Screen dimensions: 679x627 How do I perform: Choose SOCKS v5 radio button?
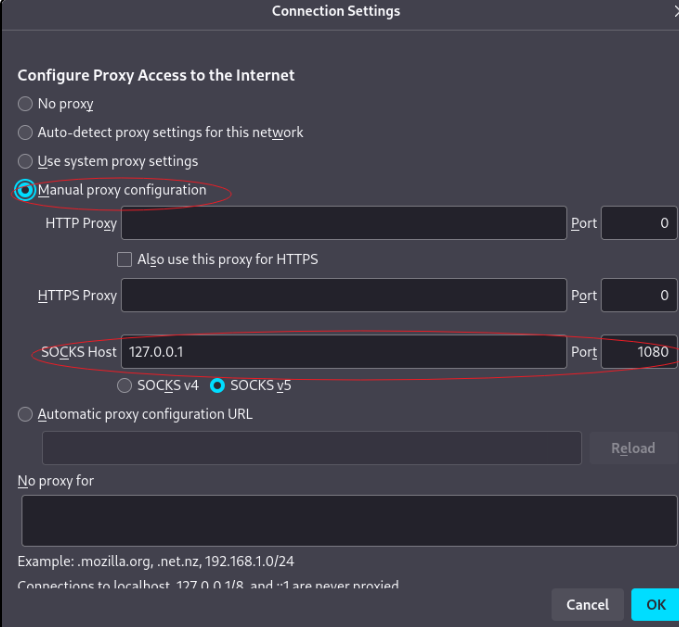point(217,385)
